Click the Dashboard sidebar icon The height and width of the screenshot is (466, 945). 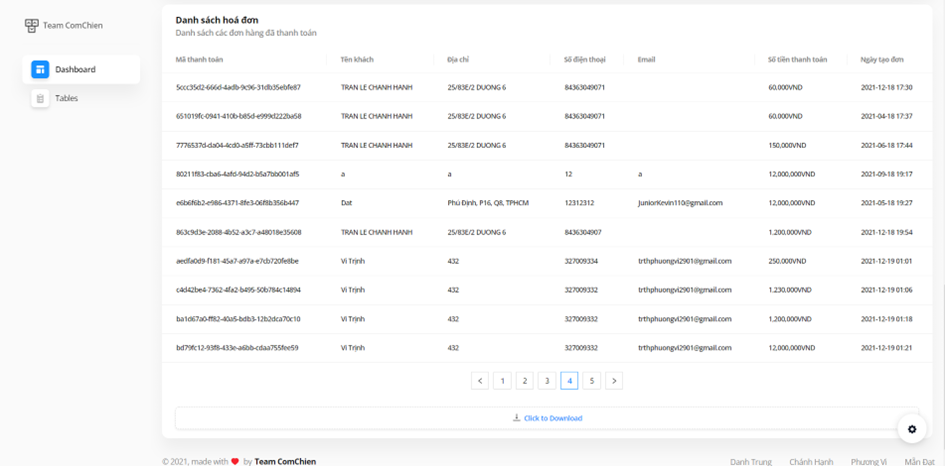pos(40,69)
